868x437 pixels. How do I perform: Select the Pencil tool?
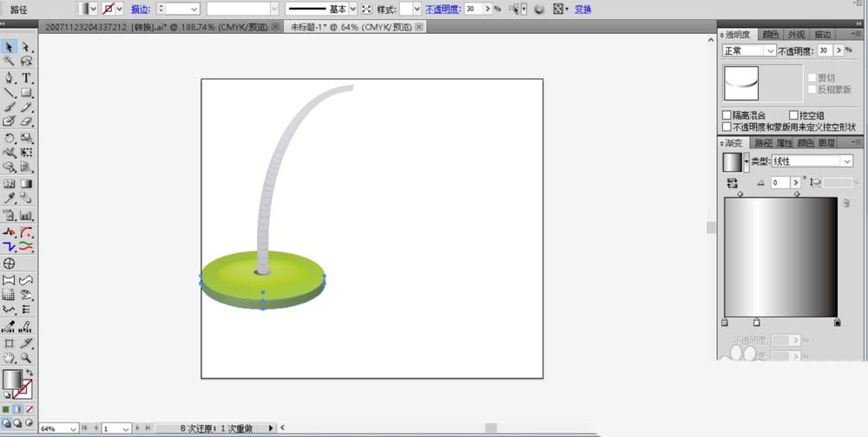pyautogui.click(x=26, y=107)
